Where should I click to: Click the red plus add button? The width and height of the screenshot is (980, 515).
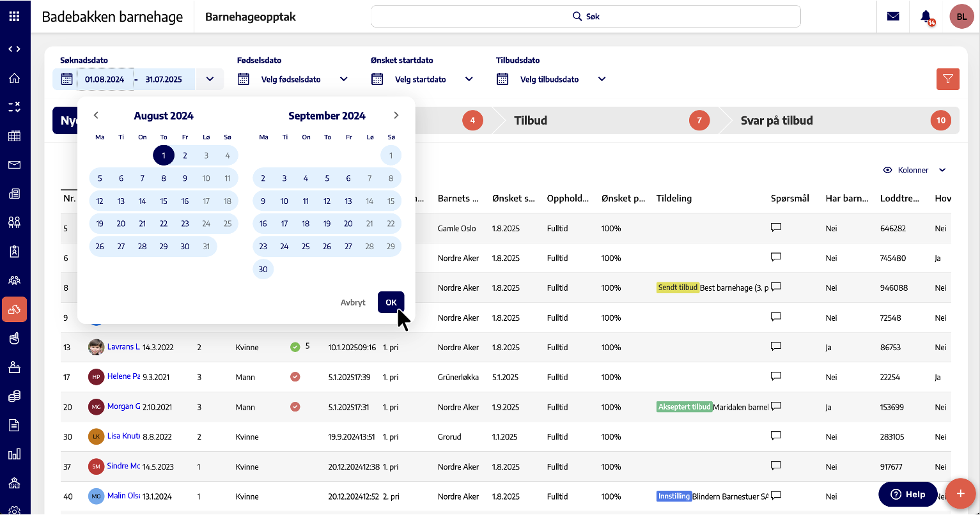[960, 494]
